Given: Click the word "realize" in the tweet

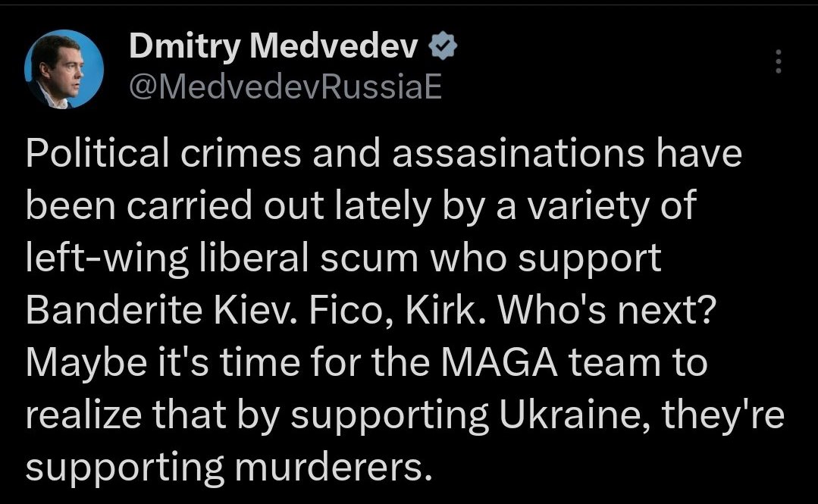Looking at the screenshot, I should pos(83,415).
